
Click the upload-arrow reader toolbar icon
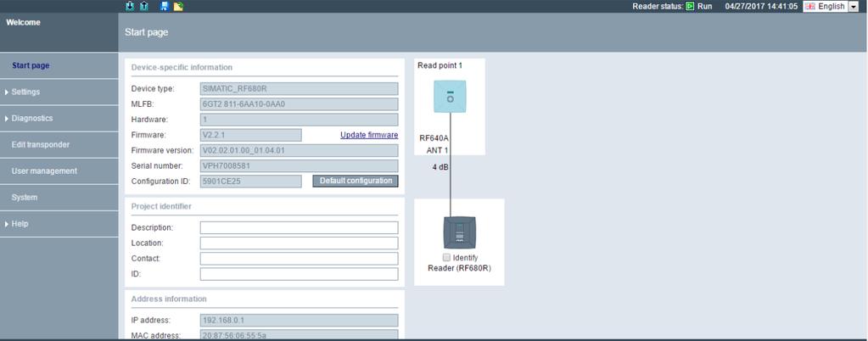point(144,6)
